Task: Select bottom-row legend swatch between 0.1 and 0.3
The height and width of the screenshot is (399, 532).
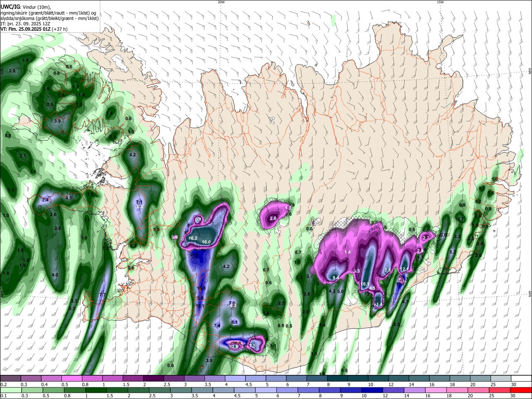Action: (x=11, y=390)
